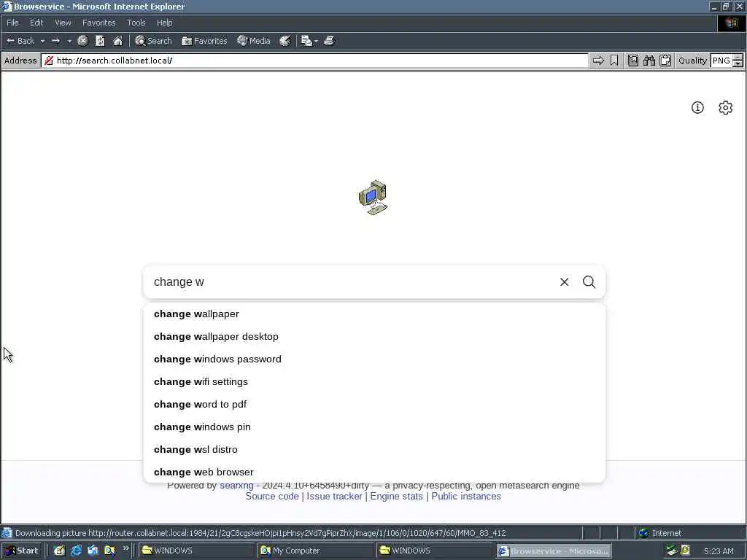Image resolution: width=747 pixels, height=560 pixels.
Task: Click the first quick launch icon beside Start
Action: [x=59, y=551]
